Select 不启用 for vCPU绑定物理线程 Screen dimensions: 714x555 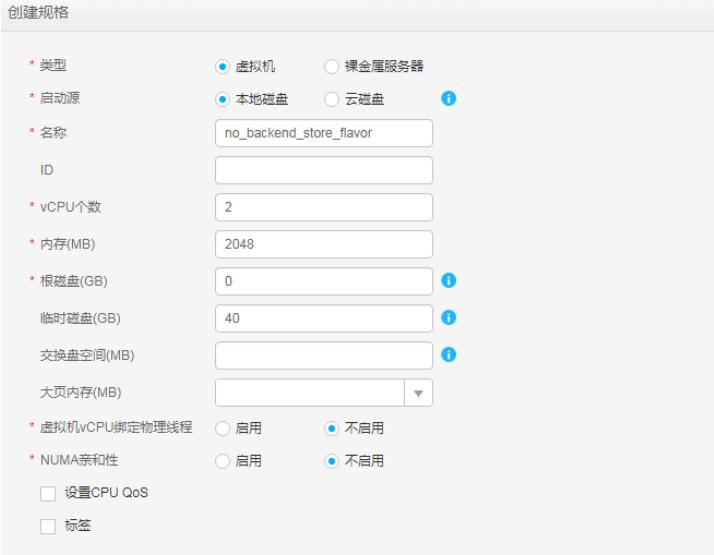click(x=332, y=428)
